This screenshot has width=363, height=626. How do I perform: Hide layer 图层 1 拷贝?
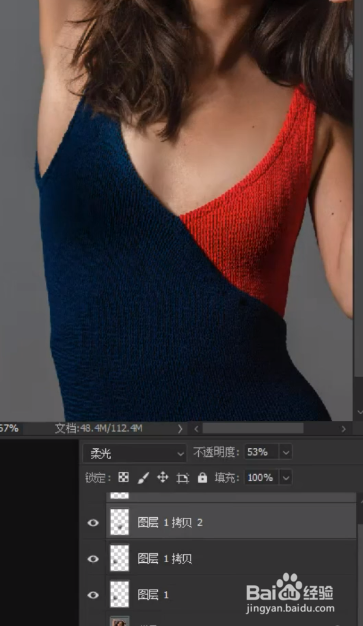tap(93, 559)
